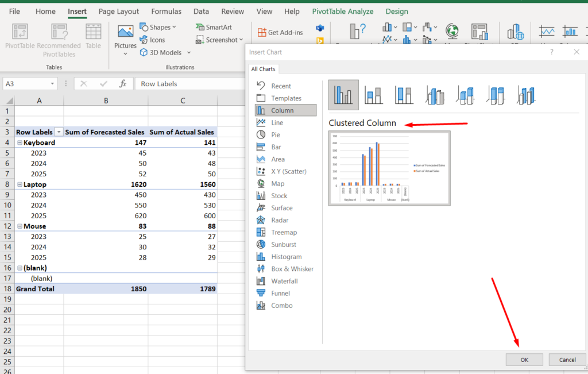Click the Line sparkline icon
Screen dimensions: 588x374
point(547,32)
